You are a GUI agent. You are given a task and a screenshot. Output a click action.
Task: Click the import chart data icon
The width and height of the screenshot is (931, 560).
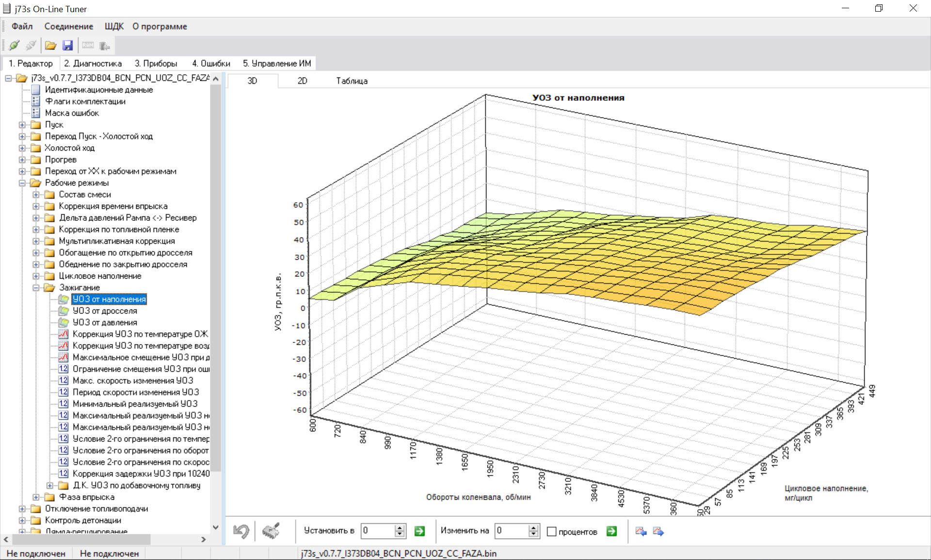click(x=641, y=531)
